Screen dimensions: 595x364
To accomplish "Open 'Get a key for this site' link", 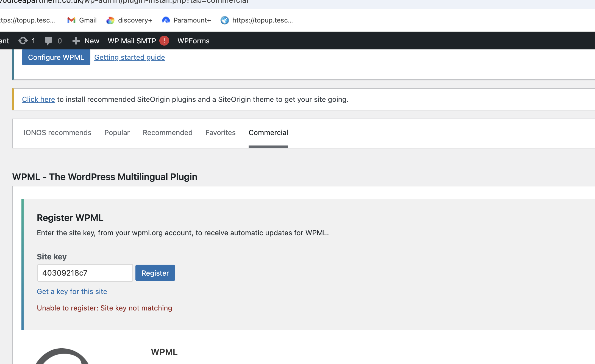I will coord(72,292).
